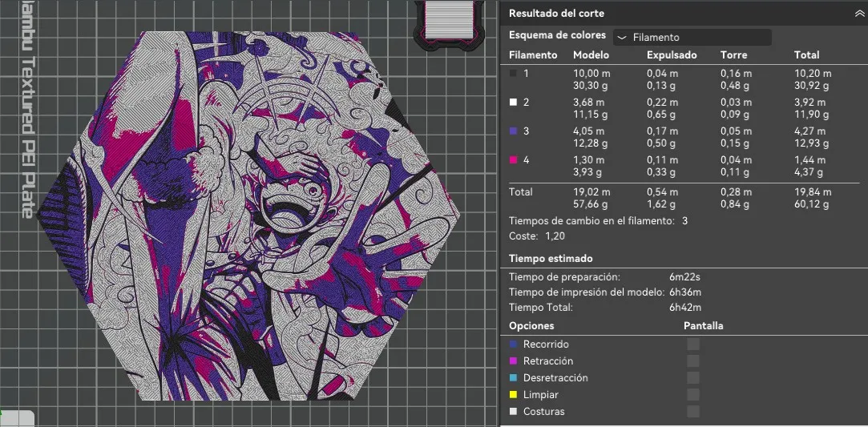This screenshot has width=868, height=427.
Task: Click the Retracción magenta legend icon
Action: tap(513, 361)
